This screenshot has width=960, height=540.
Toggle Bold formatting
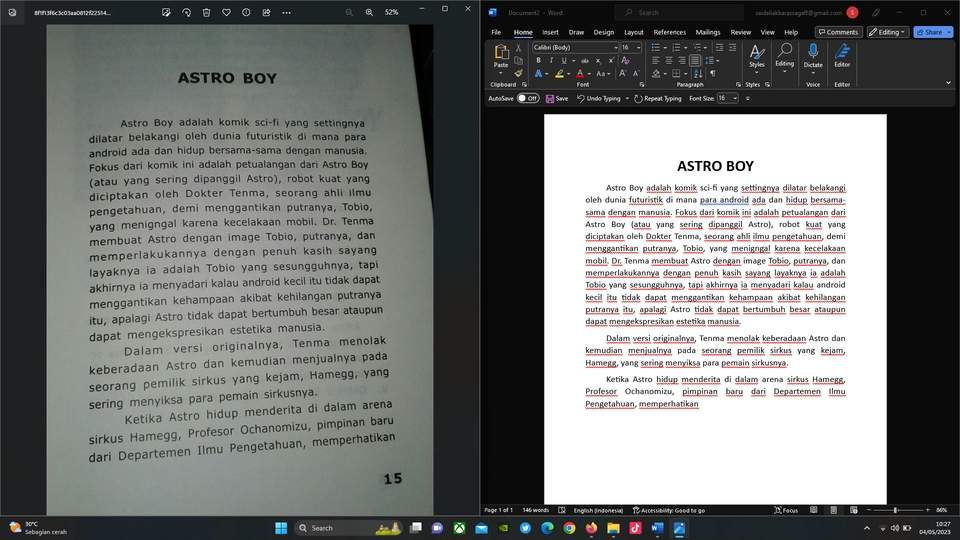click(x=538, y=61)
